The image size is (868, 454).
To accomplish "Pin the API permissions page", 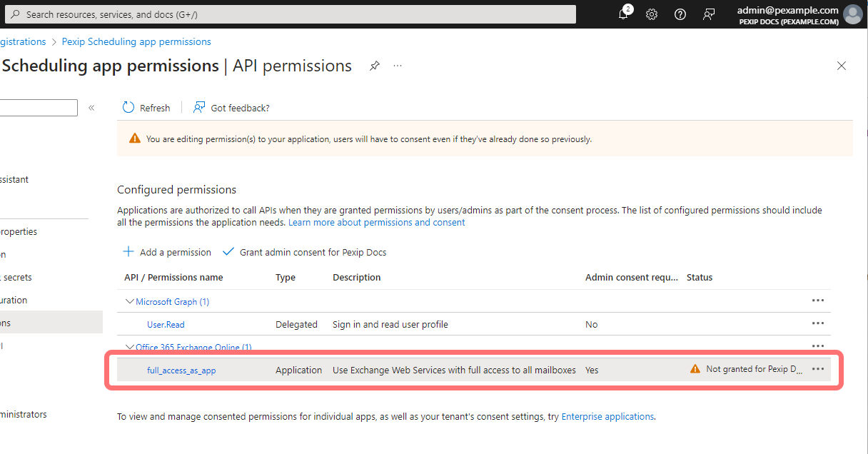I will point(375,65).
